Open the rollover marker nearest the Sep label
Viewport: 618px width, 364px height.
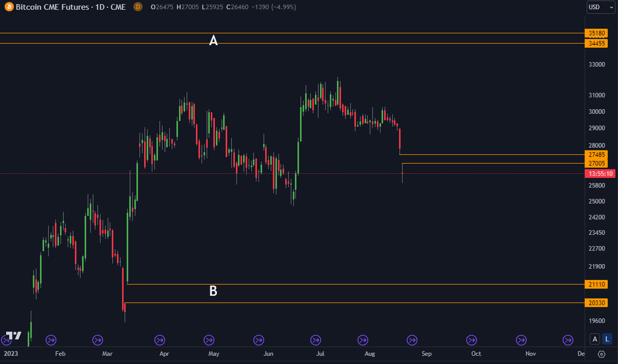tap(412, 340)
